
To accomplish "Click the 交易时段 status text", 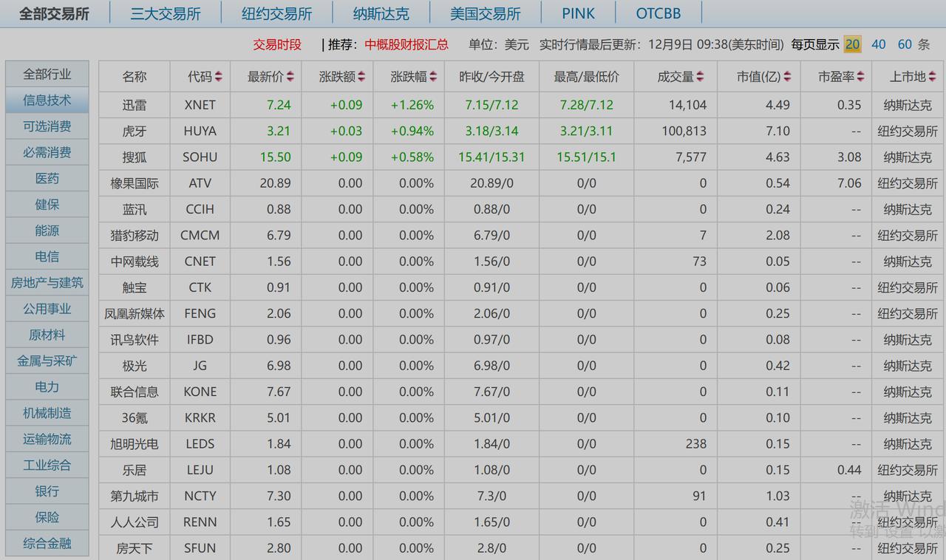I will click(x=277, y=44).
